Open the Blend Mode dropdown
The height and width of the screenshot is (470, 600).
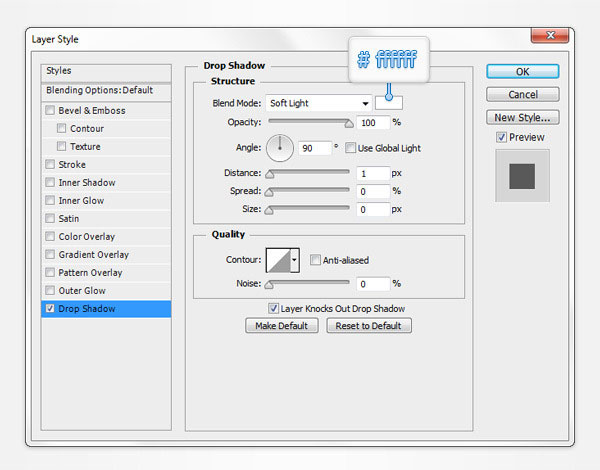coord(319,103)
